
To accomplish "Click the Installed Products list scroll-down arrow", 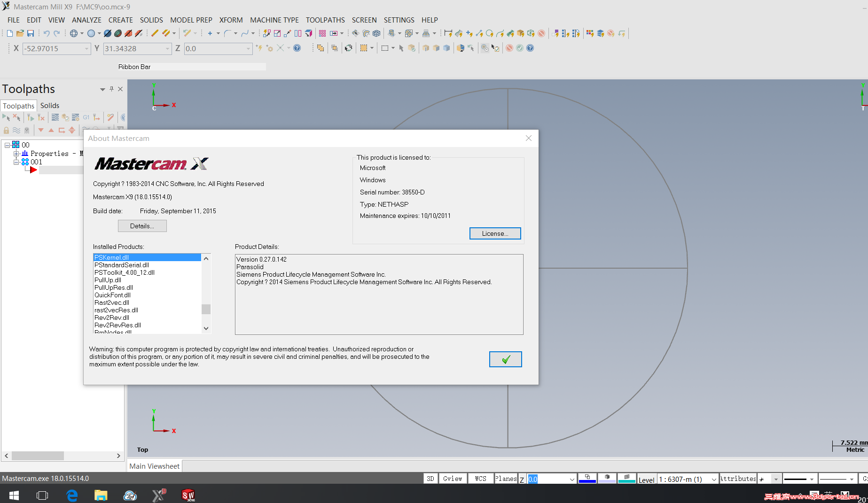I will tap(206, 328).
